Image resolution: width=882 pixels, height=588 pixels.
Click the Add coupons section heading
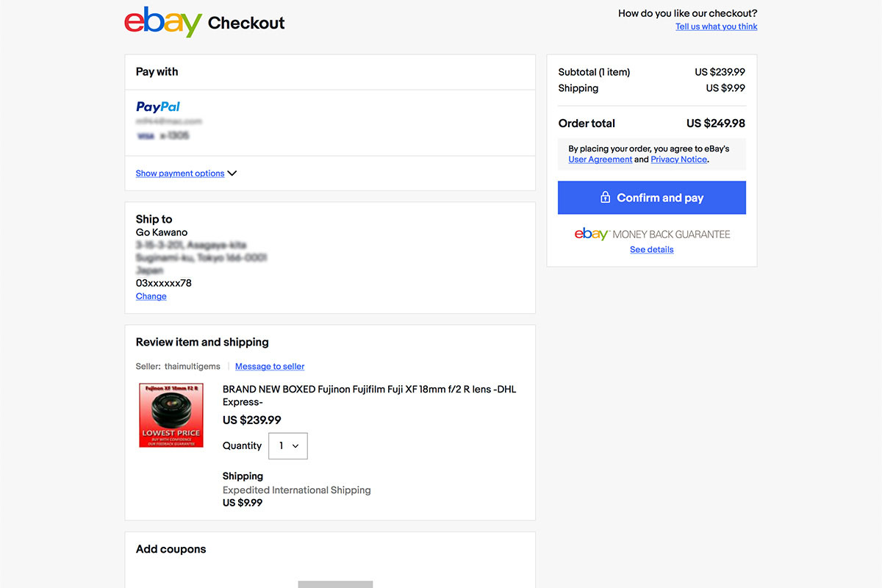(171, 549)
